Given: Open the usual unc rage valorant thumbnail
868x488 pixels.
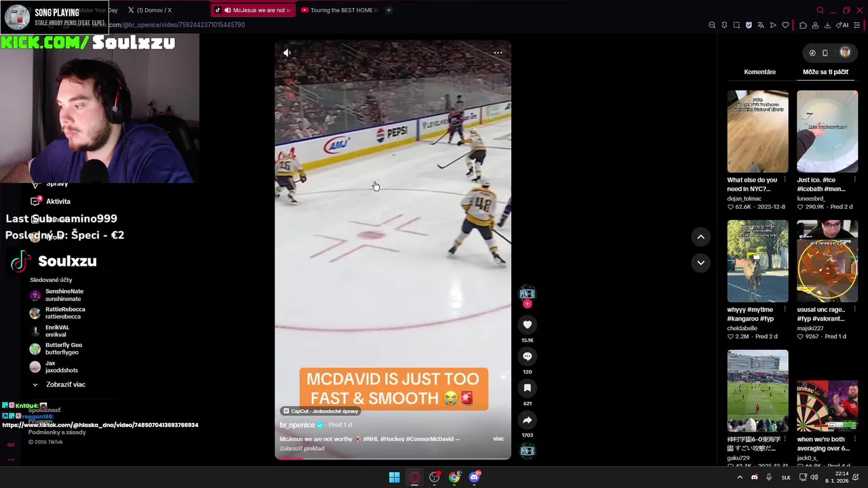Looking at the screenshot, I should pyautogui.click(x=827, y=261).
